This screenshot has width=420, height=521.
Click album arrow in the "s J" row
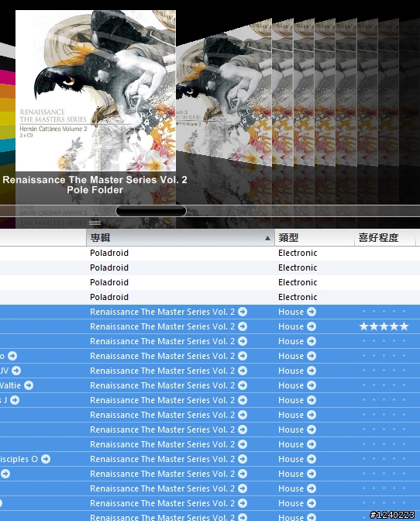[243, 400]
